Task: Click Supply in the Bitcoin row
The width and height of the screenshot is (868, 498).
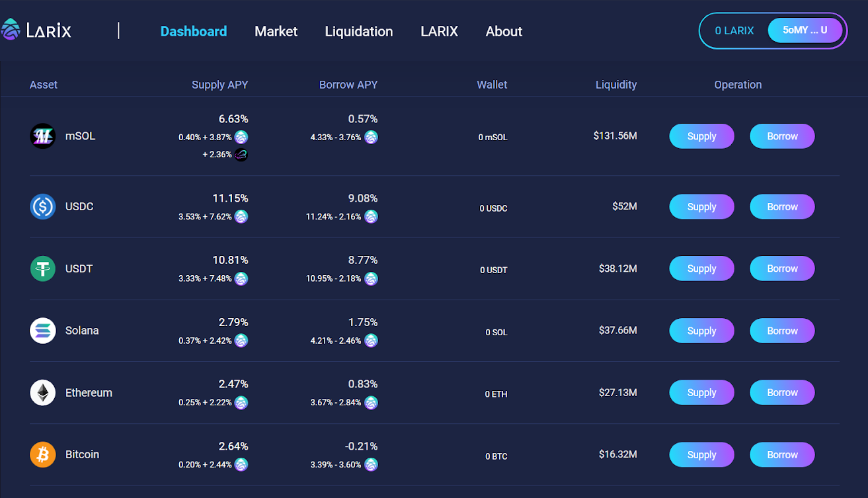Action: tap(701, 455)
